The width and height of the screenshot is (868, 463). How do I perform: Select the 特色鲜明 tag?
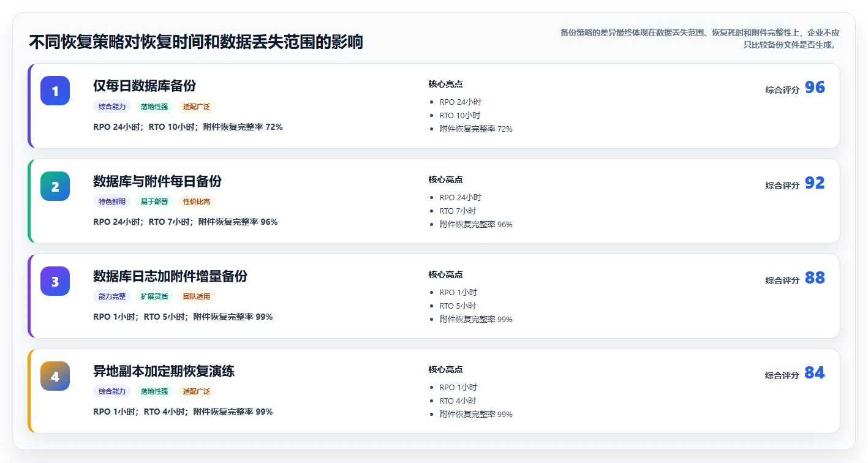click(112, 201)
